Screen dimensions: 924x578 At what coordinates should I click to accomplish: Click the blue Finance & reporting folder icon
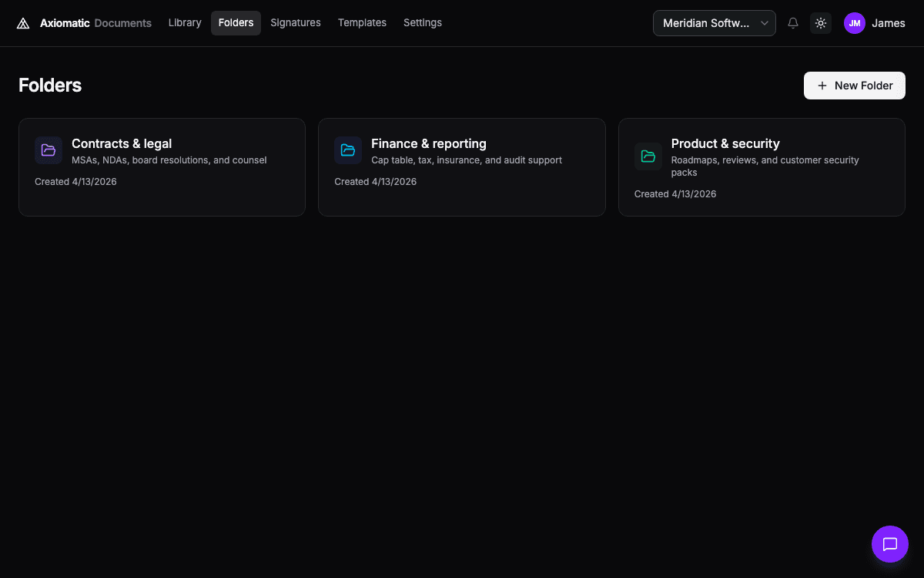click(348, 150)
